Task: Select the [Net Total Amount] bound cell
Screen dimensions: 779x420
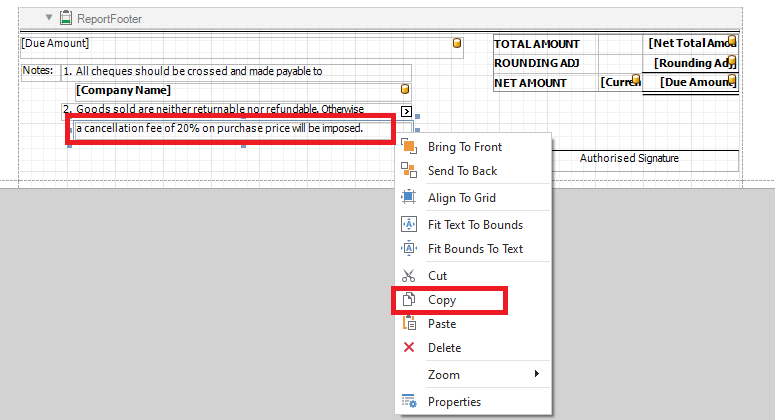Action: coord(690,44)
